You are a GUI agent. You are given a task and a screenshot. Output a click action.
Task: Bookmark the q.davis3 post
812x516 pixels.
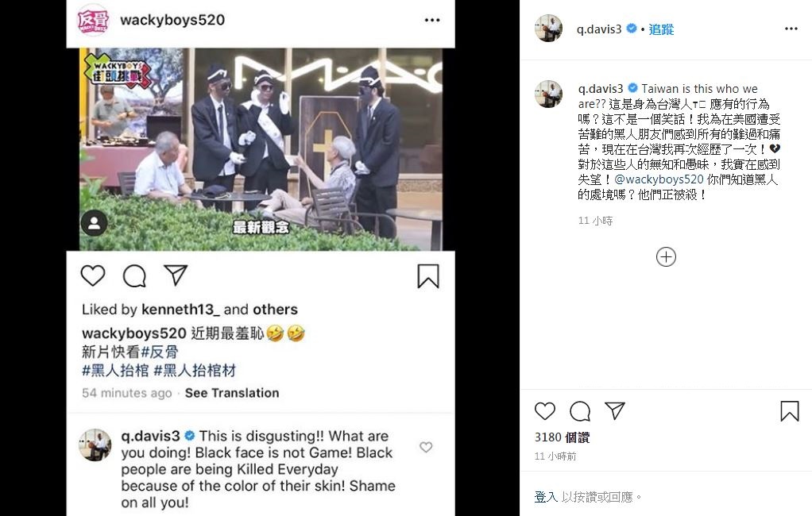[x=790, y=411]
